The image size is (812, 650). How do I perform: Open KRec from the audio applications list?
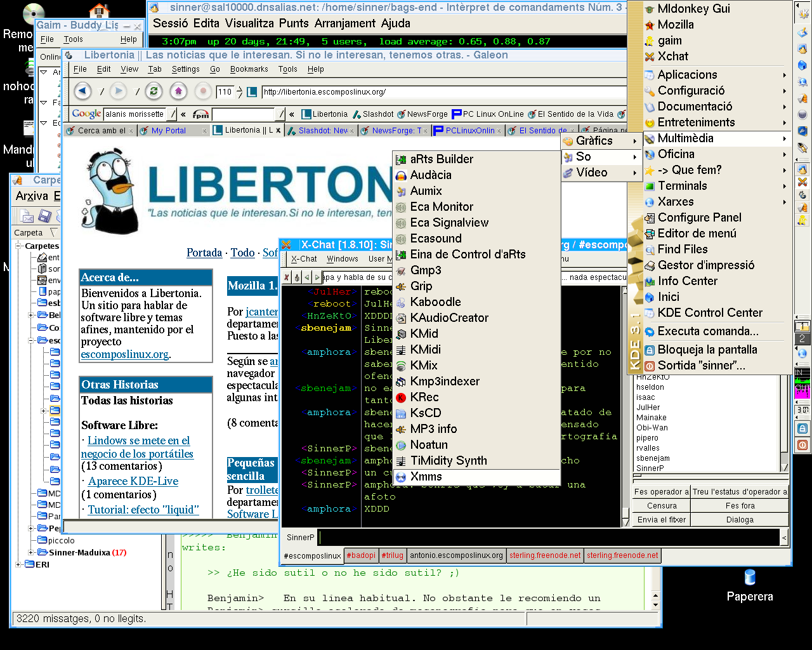pyautogui.click(x=476, y=397)
